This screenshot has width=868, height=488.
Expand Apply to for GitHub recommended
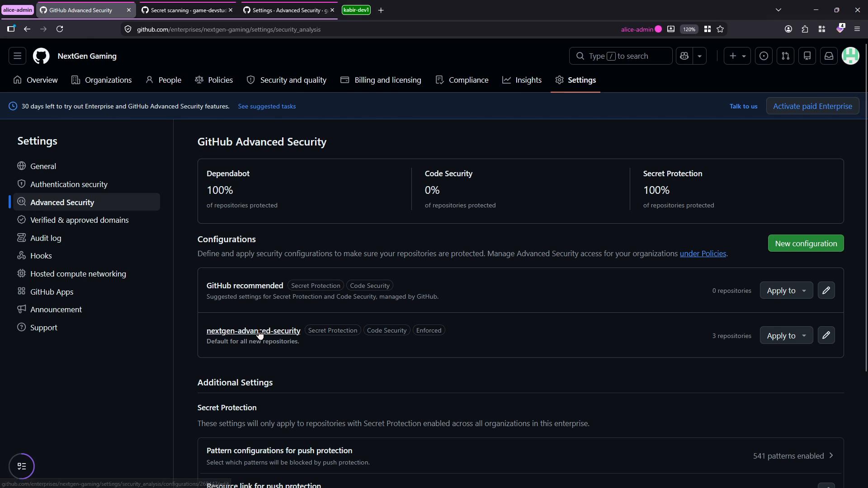coord(786,291)
